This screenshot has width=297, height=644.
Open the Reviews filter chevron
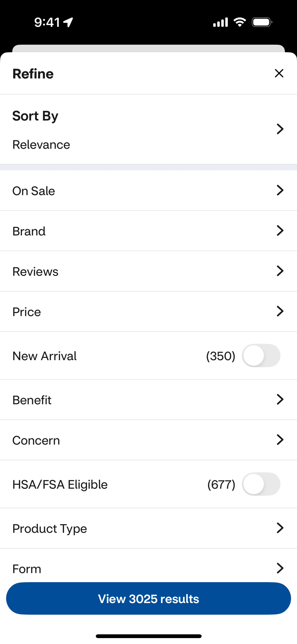pyautogui.click(x=280, y=271)
